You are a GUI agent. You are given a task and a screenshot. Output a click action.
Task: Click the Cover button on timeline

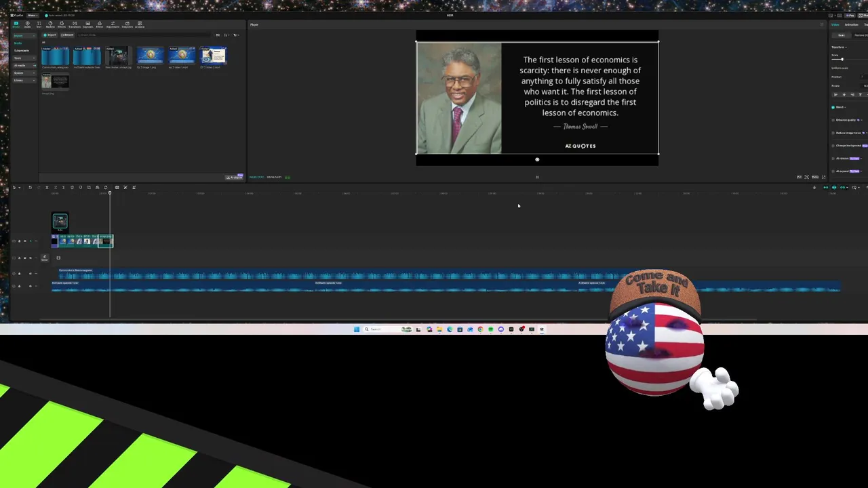click(45, 258)
